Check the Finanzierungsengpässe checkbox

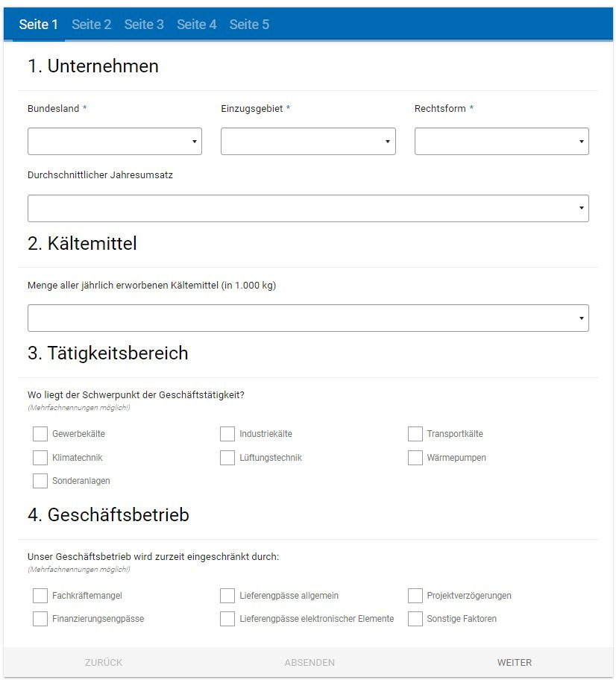pos(40,618)
